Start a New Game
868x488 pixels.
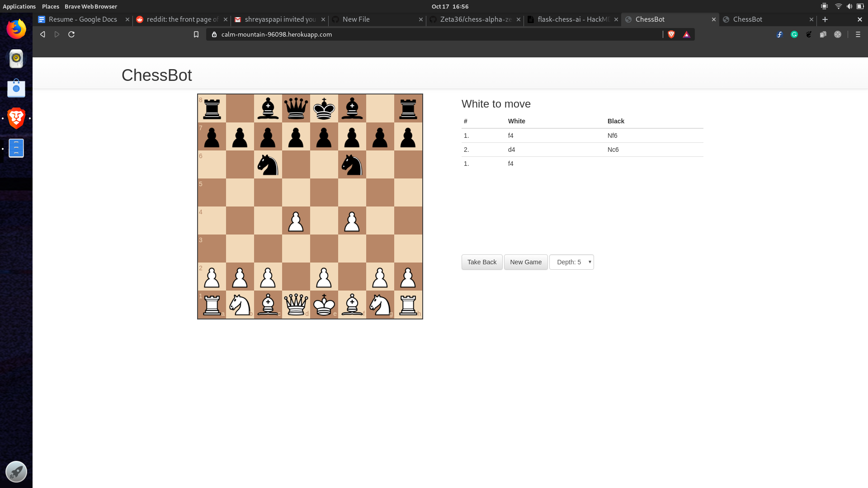click(x=525, y=262)
